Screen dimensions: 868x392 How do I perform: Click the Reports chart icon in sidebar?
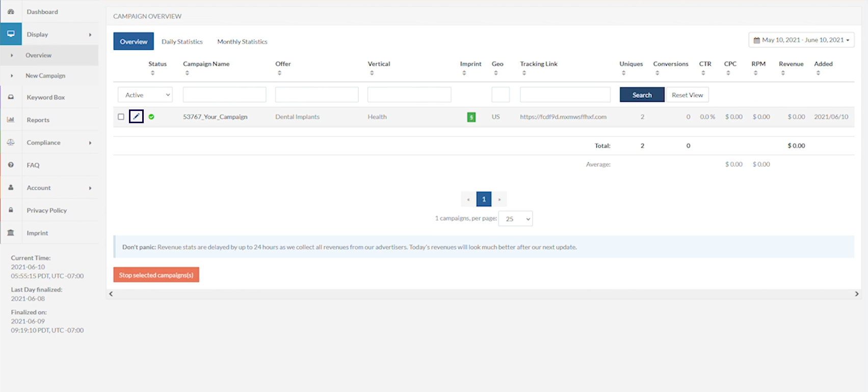point(11,120)
